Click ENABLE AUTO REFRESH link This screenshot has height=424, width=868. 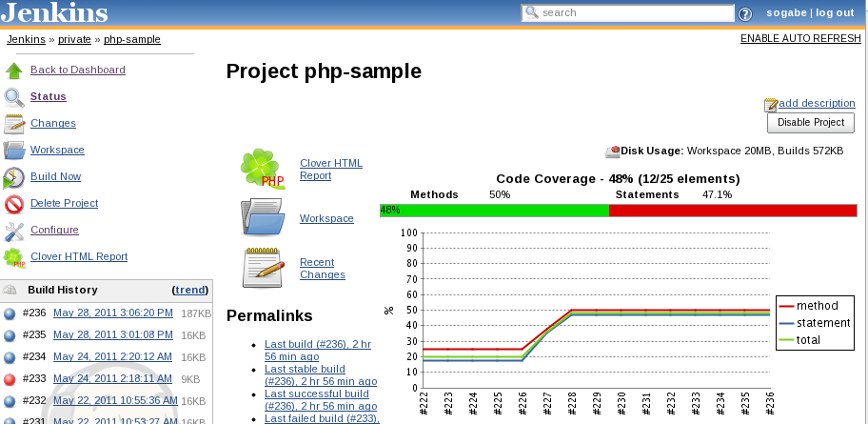pos(800,38)
